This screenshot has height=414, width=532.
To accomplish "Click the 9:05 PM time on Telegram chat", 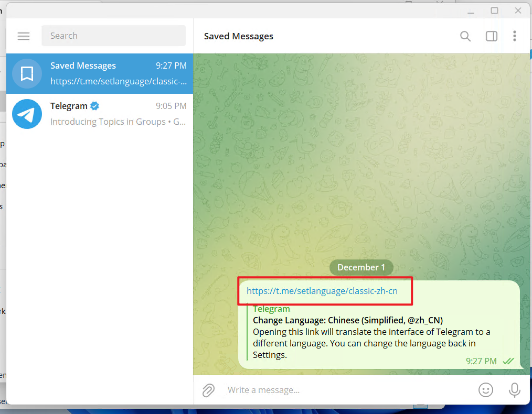I will pyautogui.click(x=171, y=106).
